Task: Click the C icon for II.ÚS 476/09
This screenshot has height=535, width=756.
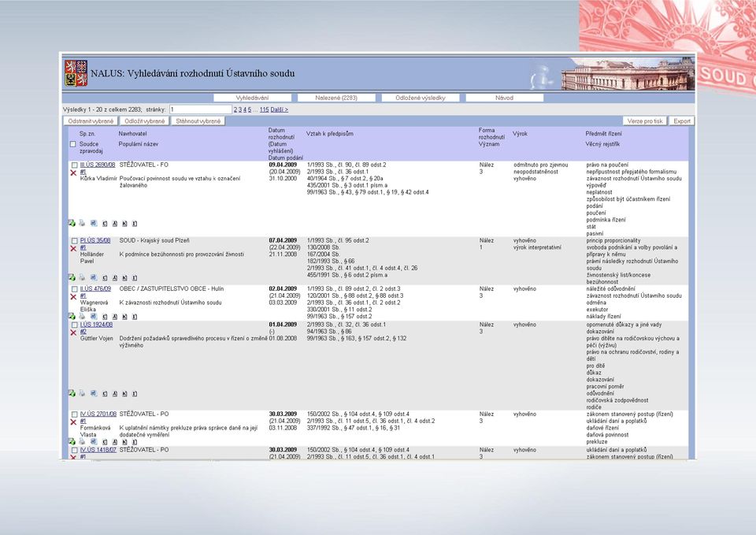Action: click(105, 317)
